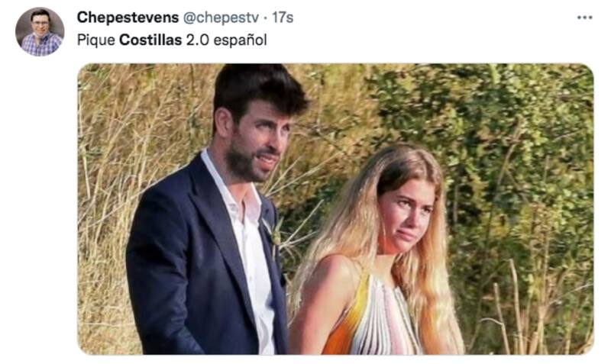Click the boutonniere on the blazer lapel
This screenshot has height=364, width=611.
[x=274, y=234]
